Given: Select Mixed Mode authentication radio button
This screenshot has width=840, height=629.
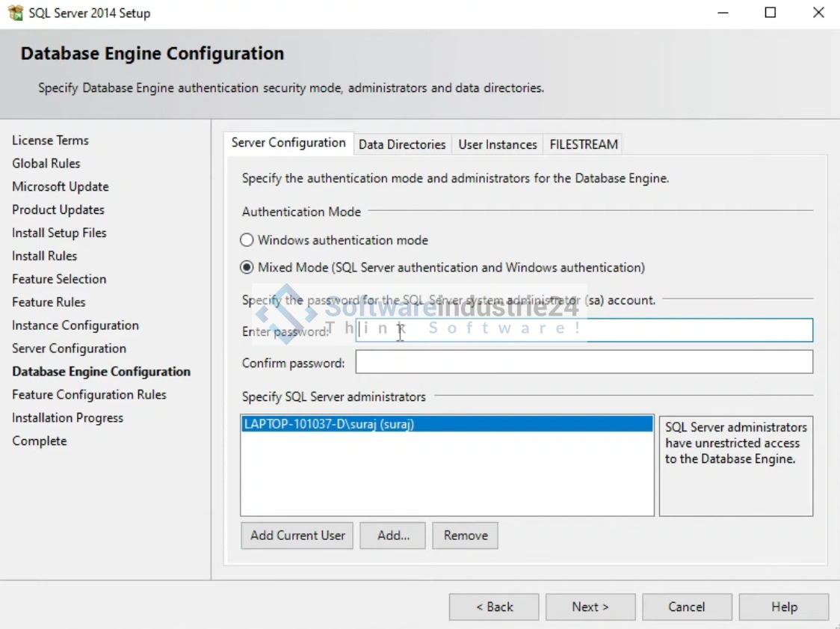Looking at the screenshot, I should (247, 267).
